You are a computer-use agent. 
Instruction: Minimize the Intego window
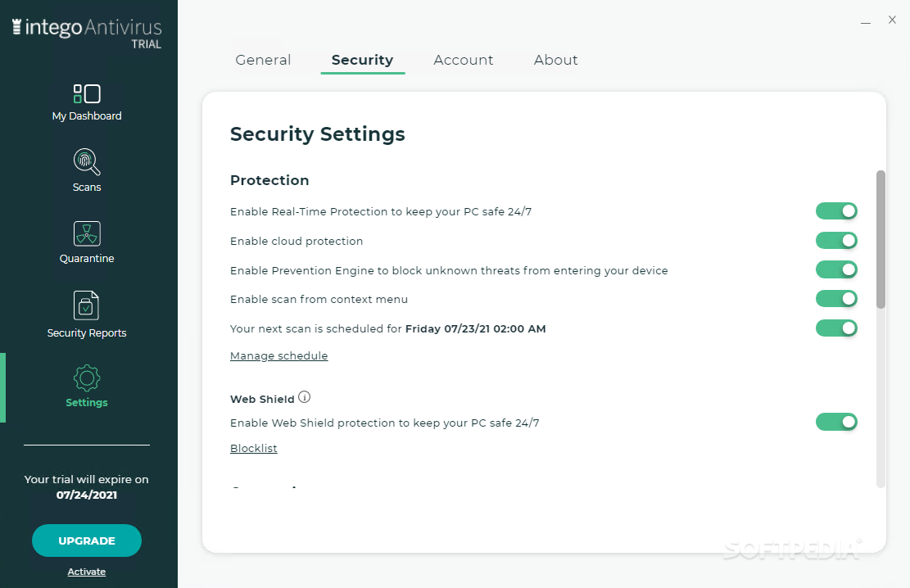click(865, 21)
